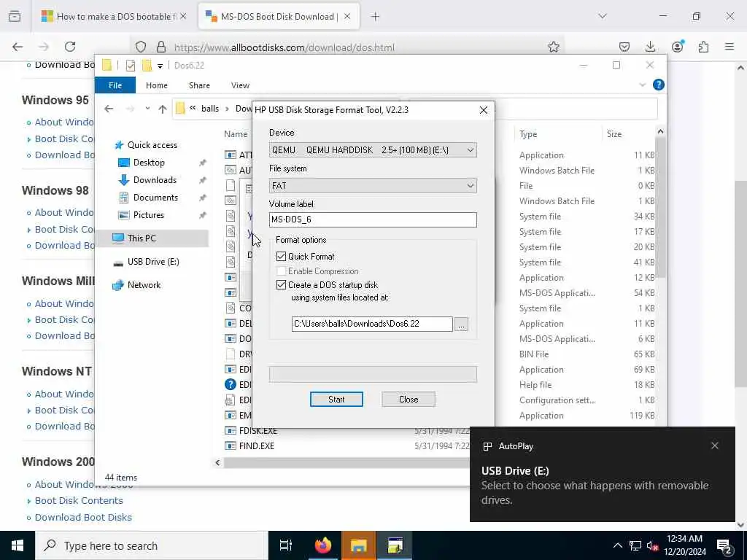Click the Volume label text field
Viewport: 747px width, 560px height.
(373, 219)
